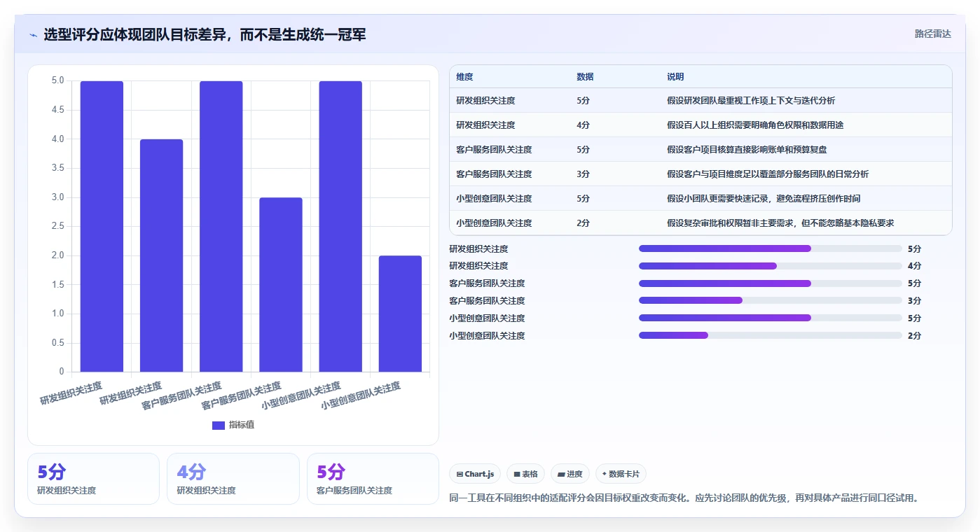
Task: Select the 数据卡片 tag pill
Action: point(621,474)
